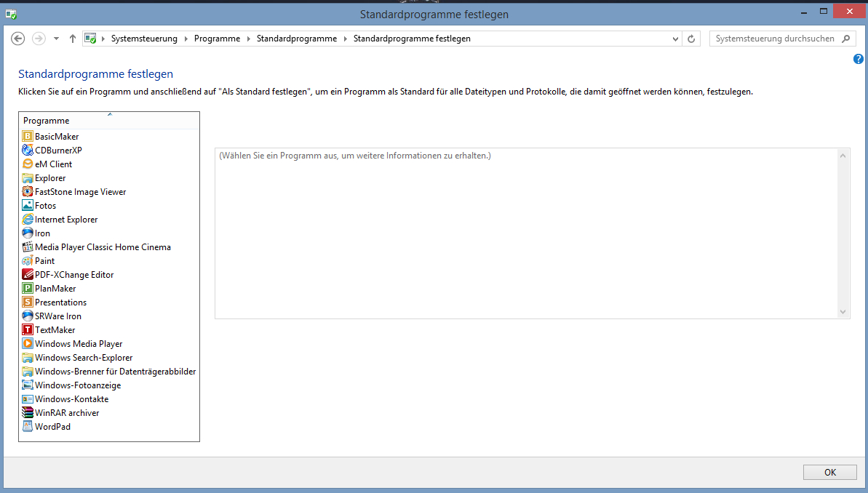
Task: Click the eM Client icon
Action: (27, 164)
